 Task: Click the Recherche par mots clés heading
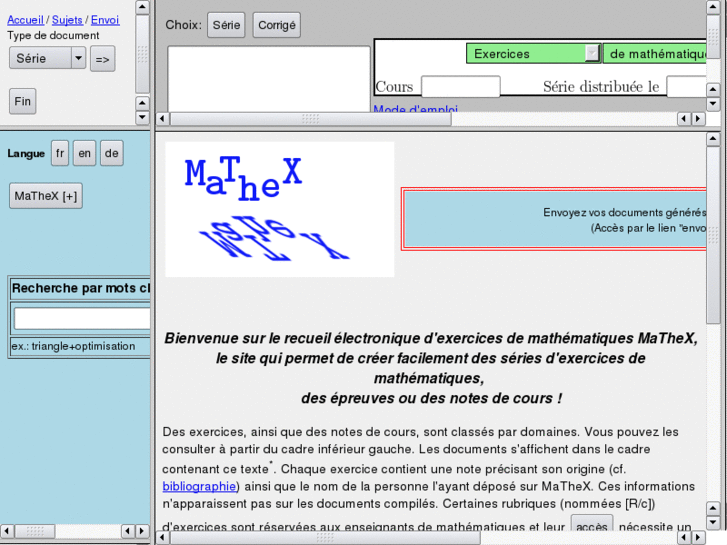point(81,288)
